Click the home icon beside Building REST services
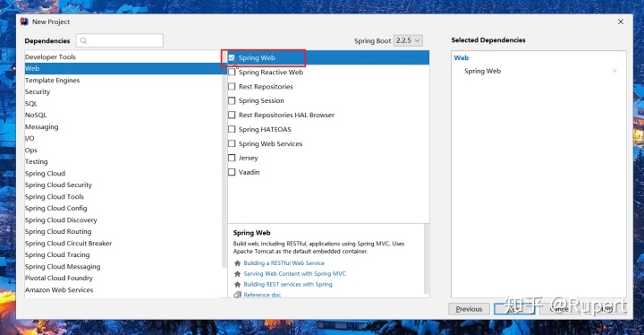Viewport: 644px width, 335px height. (237, 284)
